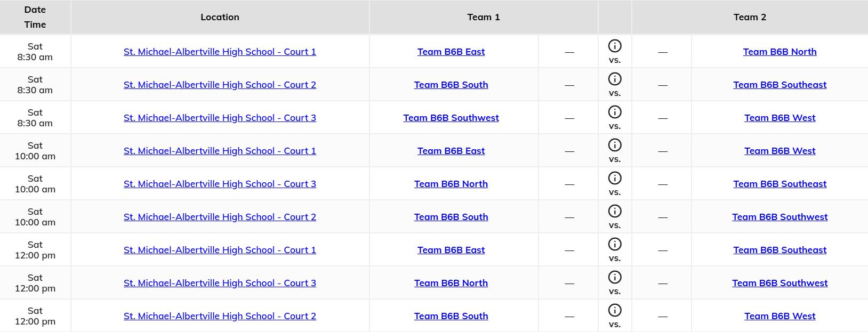Open Team B6B North link in Team 2 column, first row
This screenshot has width=868, height=332.
pos(779,52)
